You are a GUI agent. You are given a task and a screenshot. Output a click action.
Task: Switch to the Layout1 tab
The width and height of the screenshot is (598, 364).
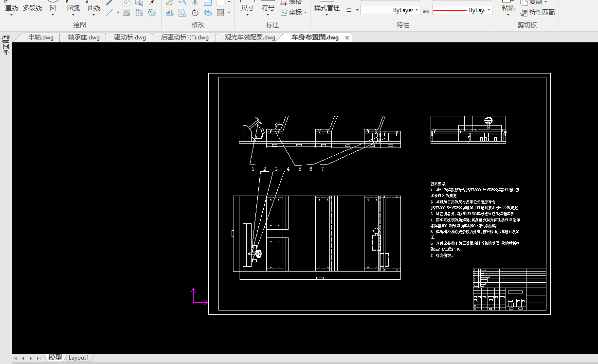pos(79,358)
